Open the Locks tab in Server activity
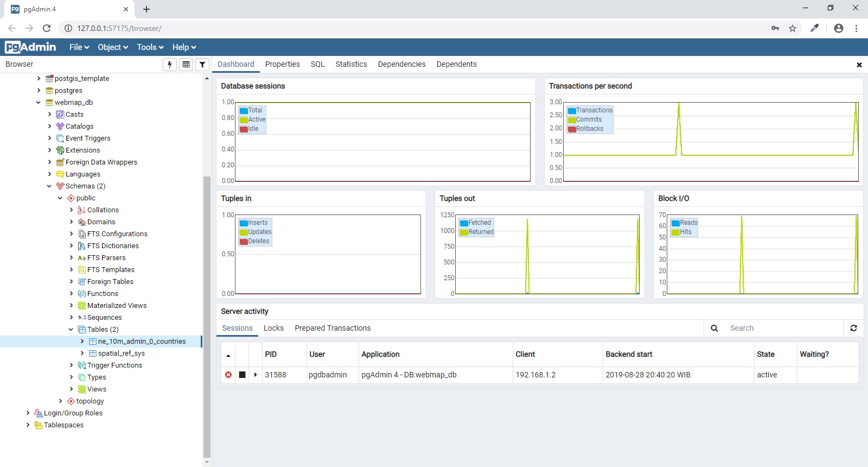868x467 pixels. click(273, 328)
